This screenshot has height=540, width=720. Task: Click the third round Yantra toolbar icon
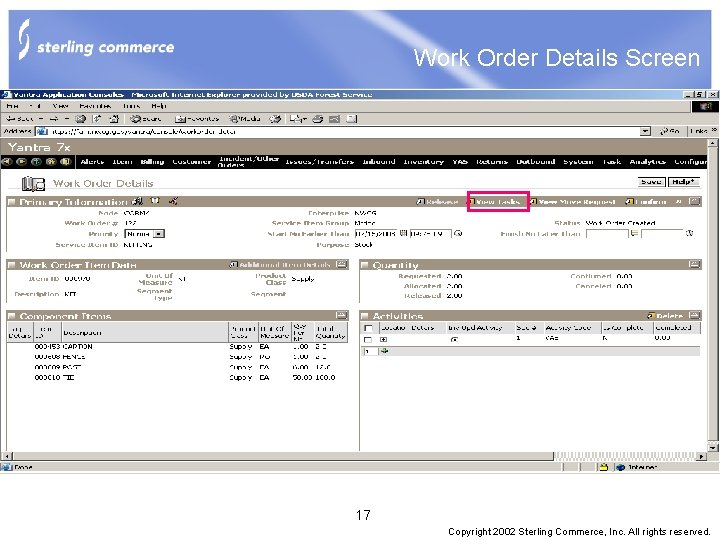pos(36,162)
